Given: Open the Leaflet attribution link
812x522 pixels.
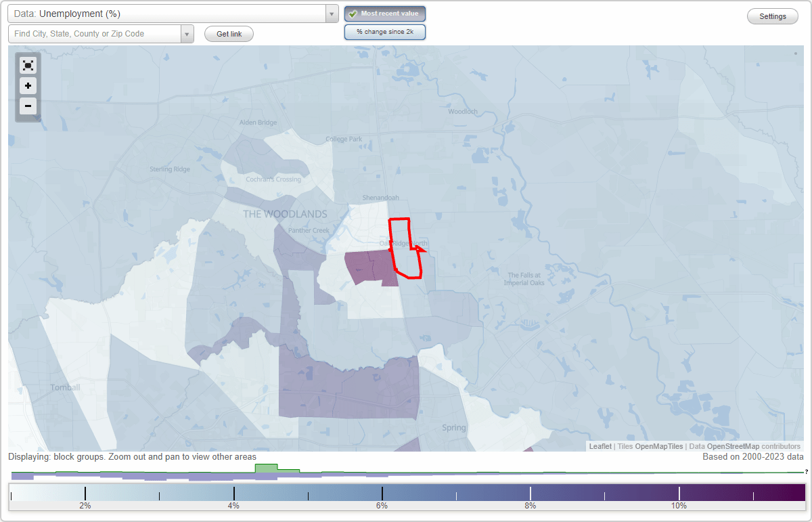Looking at the screenshot, I should pos(600,446).
